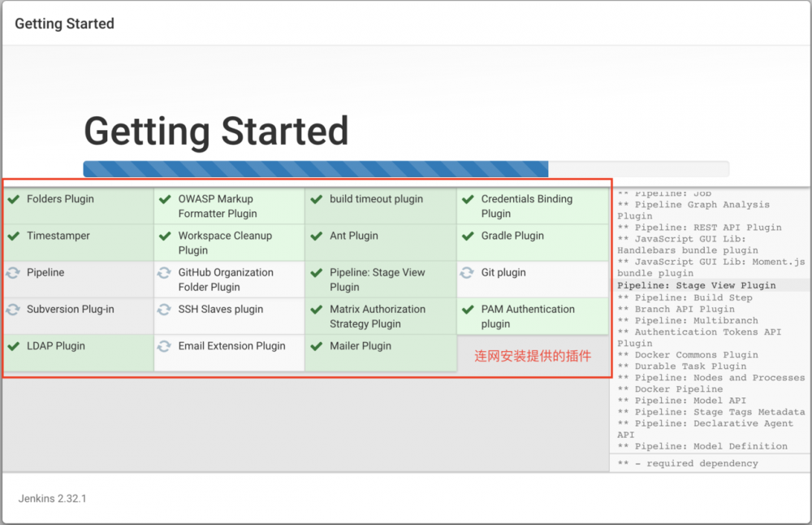
Task: Click the checkmark next to LDAP Plugin
Action: (15, 345)
